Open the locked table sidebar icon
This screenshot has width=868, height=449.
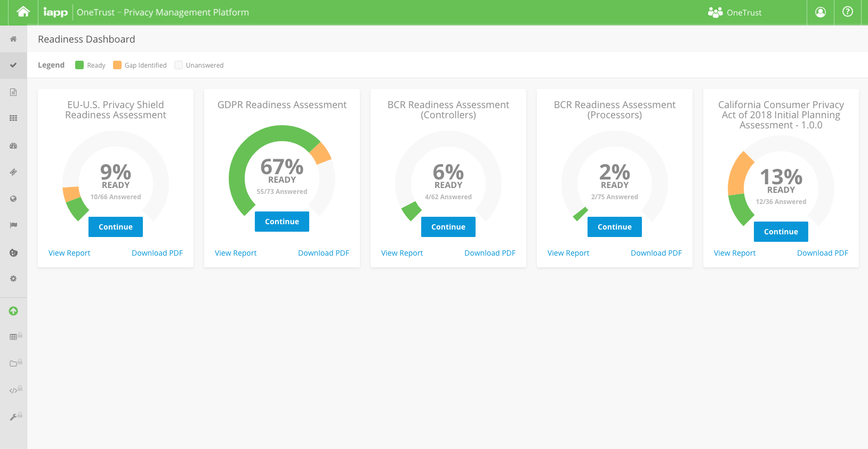15,336
